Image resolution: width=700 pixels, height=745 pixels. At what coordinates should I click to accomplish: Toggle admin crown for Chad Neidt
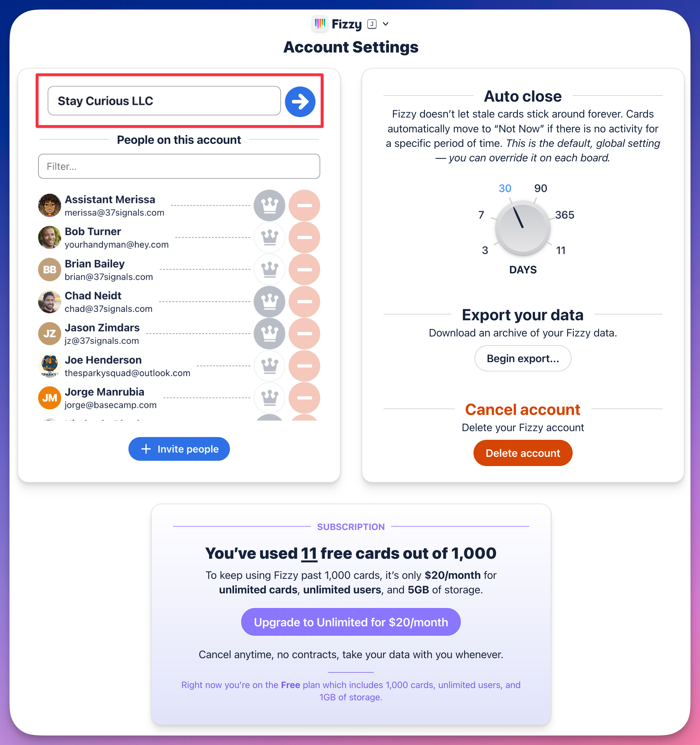point(270,302)
